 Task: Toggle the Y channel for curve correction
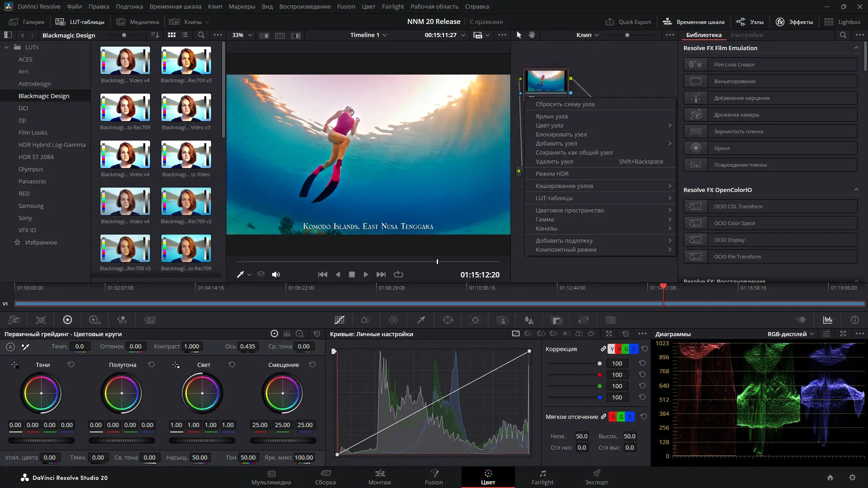(612, 349)
